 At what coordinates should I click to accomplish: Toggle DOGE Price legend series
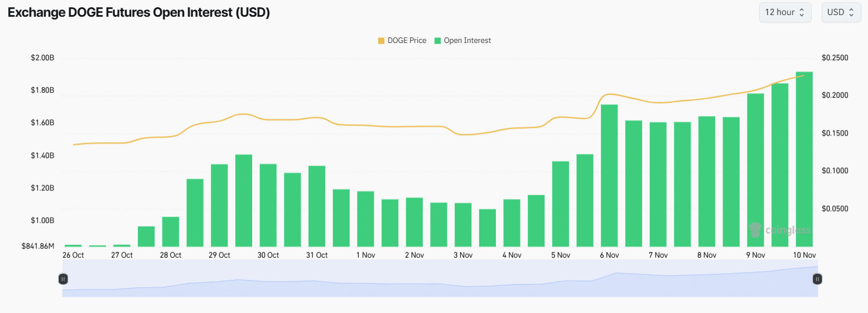[x=407, y=41]
